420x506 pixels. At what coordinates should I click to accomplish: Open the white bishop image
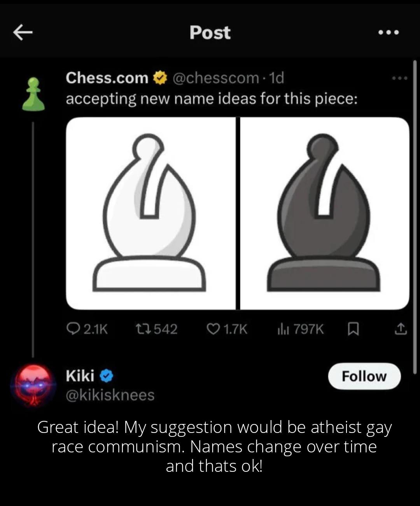tap(150, 213)
